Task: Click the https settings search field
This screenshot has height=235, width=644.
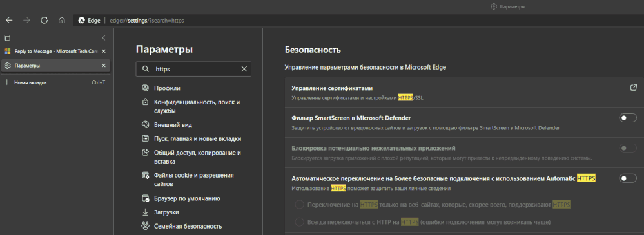Action: coord(193,70)
